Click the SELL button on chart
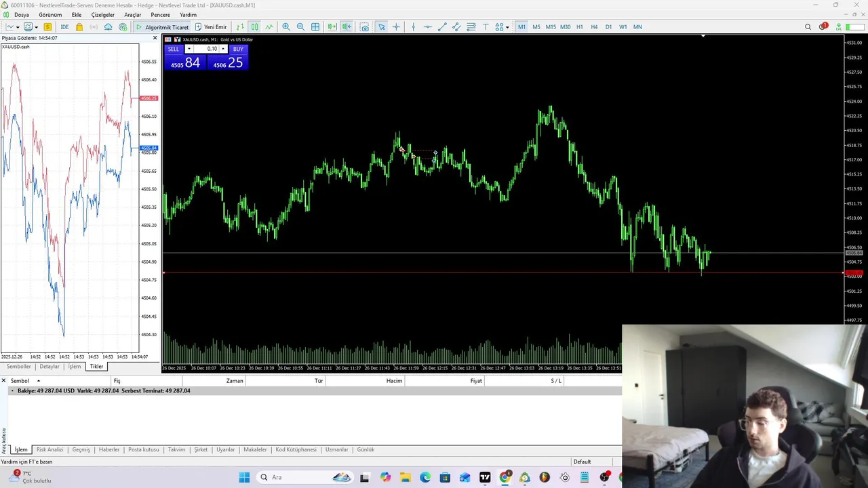The height and width of the screenshot is (488, 868). (x=174, y=49)
